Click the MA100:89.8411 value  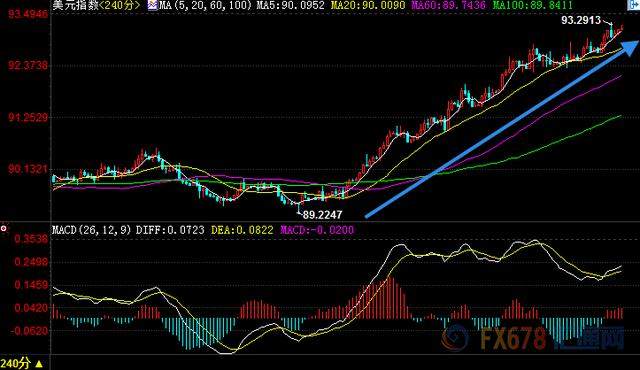(x=532, y=5)
